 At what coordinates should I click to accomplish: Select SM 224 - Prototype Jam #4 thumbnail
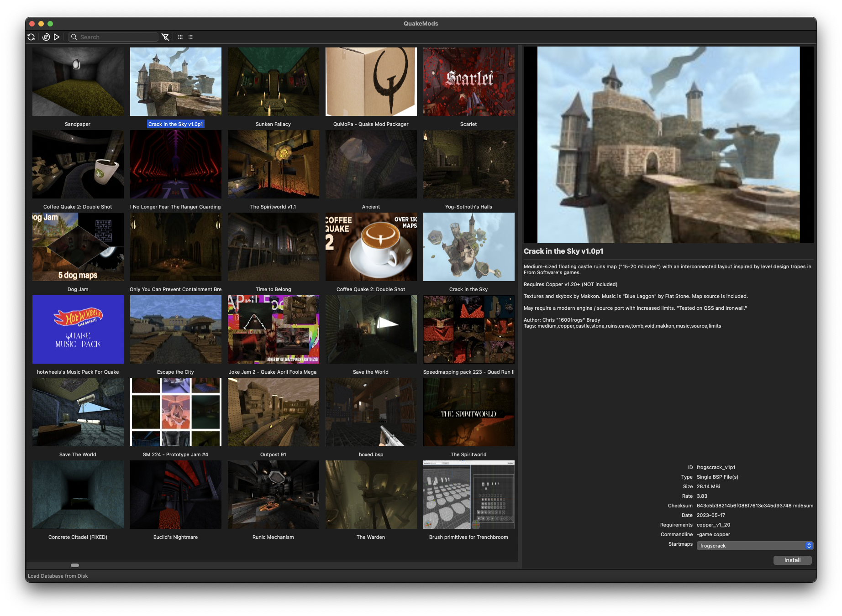click(x=175, y=412)
